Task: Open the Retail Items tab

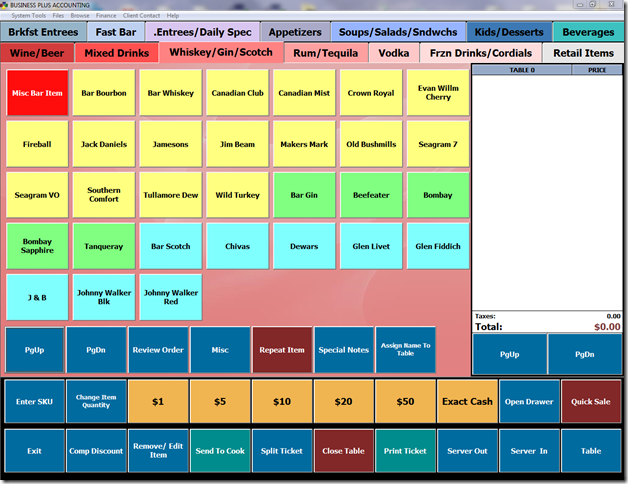Action: [x=583, y=53]
